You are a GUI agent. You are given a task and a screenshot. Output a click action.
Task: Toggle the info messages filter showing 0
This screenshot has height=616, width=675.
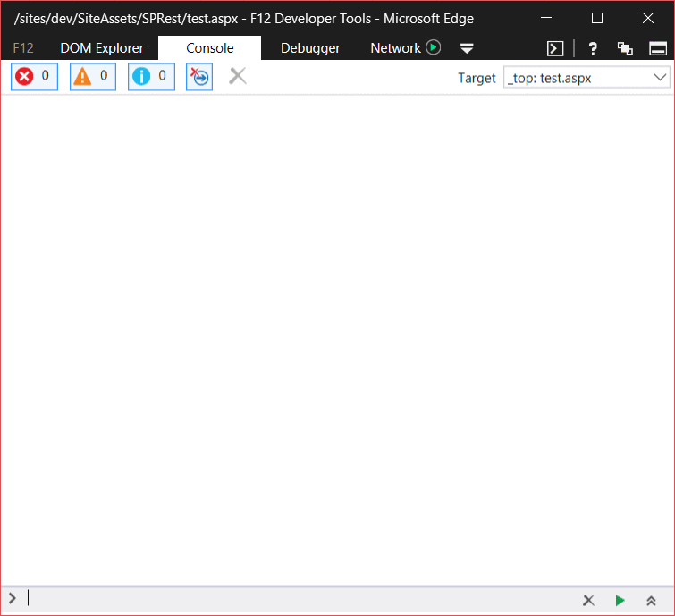point(151,77)
